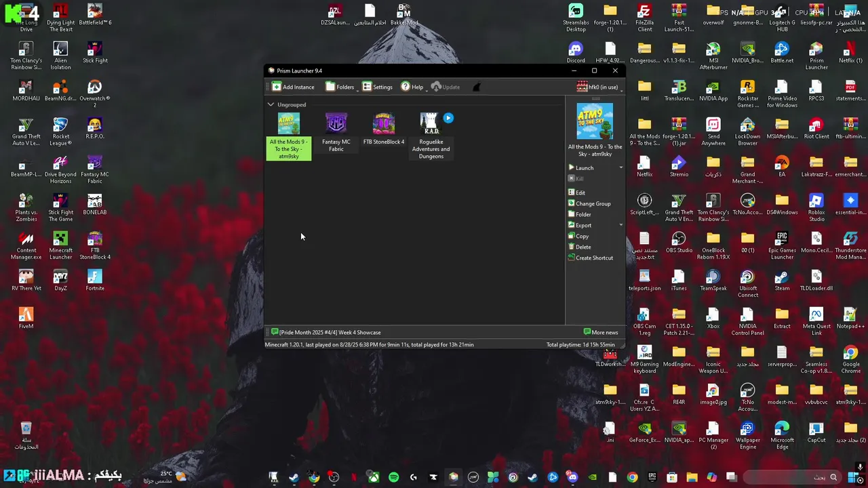Select R.E.P.O. desktop icon
868x488 pixels.
(95, 129)
